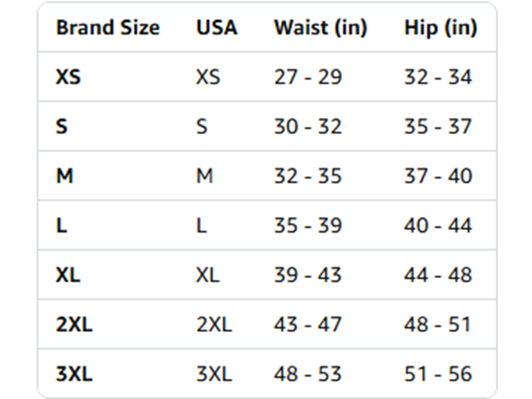Click the hip value 51 - 56
532x399 pixels.
click(438, 374)
